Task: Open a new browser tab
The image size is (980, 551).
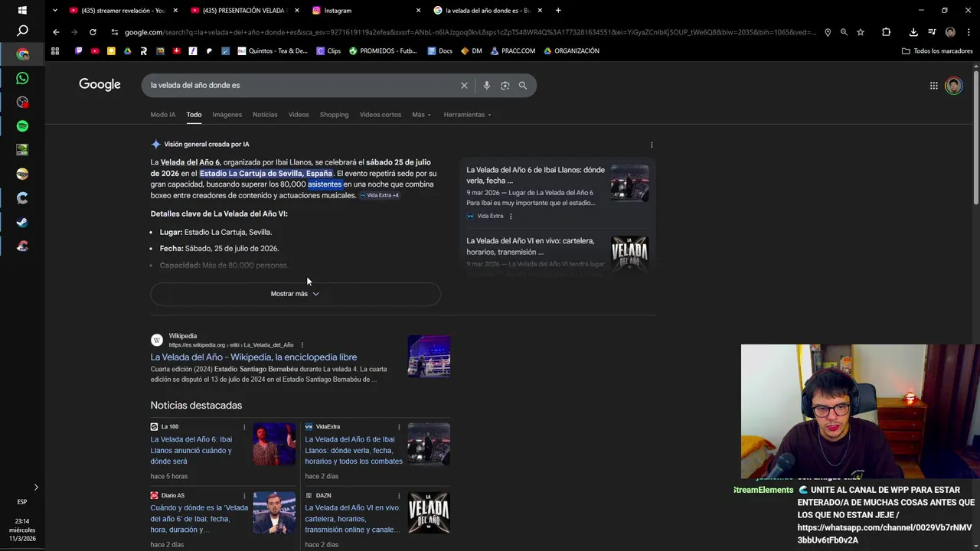Action: tap(558, 11)
